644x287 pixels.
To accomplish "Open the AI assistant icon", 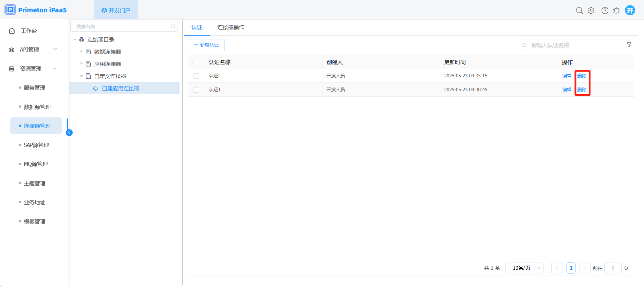I will point(591,11).
